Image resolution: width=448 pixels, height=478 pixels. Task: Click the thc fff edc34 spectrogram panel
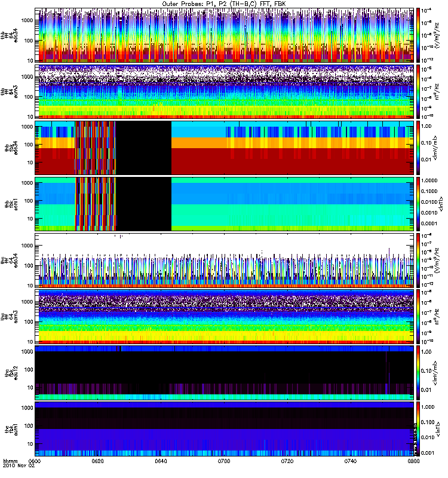point(225,261)
